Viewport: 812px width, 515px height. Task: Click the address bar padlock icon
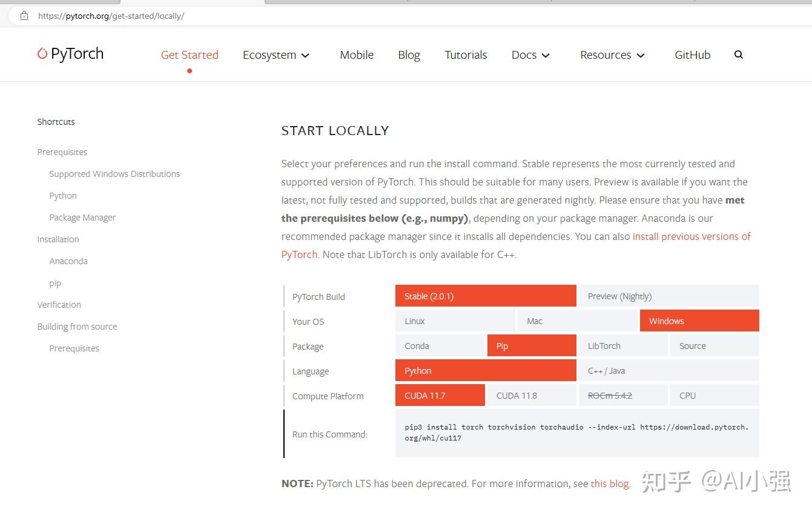click(24, 16)
